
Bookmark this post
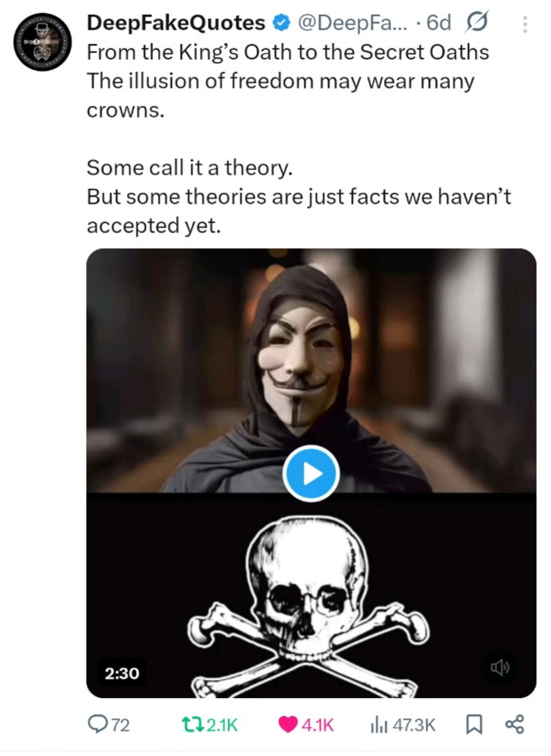pos(474,724)
